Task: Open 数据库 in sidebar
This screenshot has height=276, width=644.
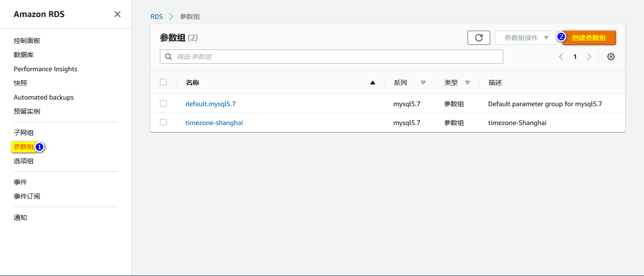Action: 24,55
